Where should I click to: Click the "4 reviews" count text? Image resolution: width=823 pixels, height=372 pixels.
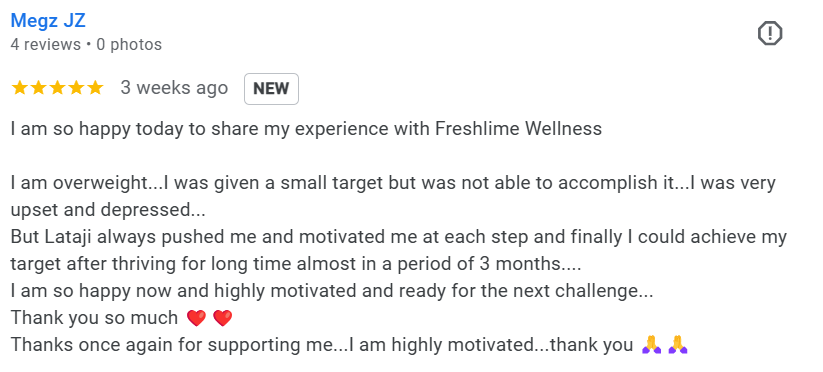click(x=46, y=45)
